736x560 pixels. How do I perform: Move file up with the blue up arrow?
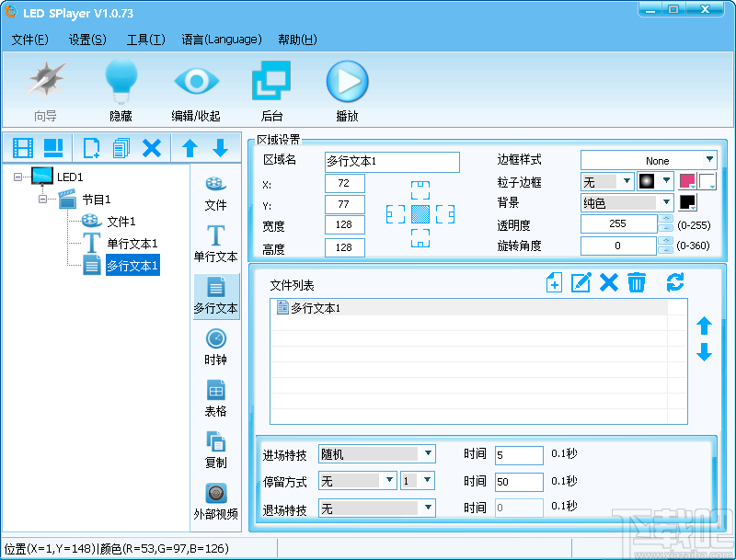[x=705, y=326]
